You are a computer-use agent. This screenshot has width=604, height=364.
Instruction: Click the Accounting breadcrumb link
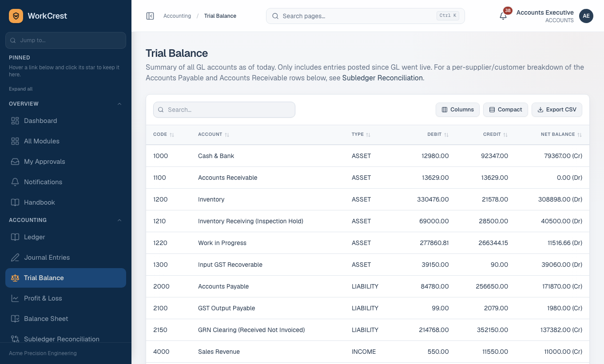[x=177, y=16]
